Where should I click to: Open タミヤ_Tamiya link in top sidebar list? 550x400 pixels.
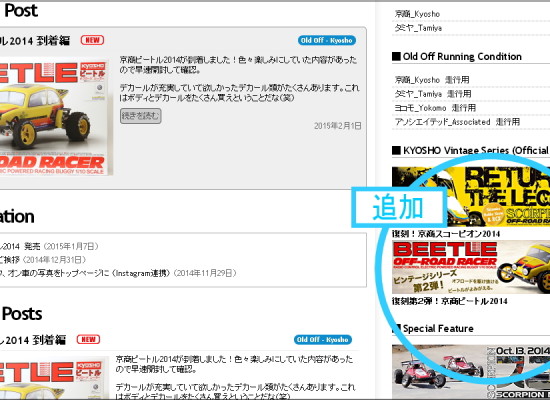[418, 28]
